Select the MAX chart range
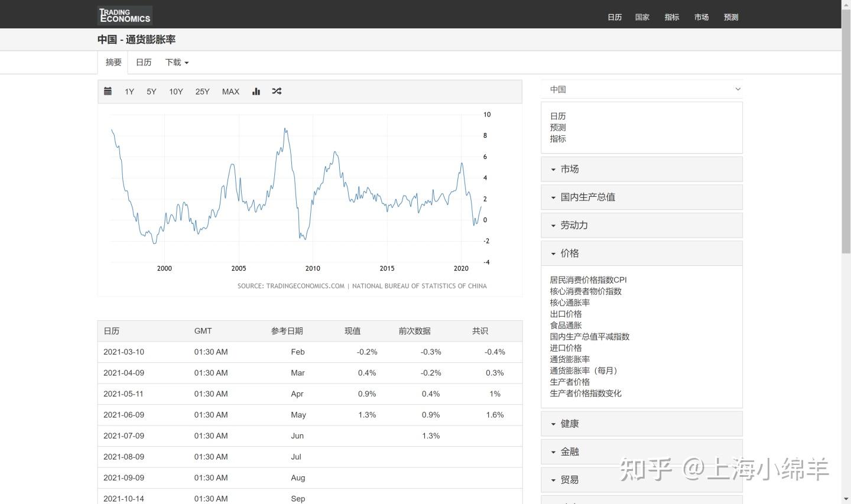The image size is (851, 504). click(x=230, y=92)
